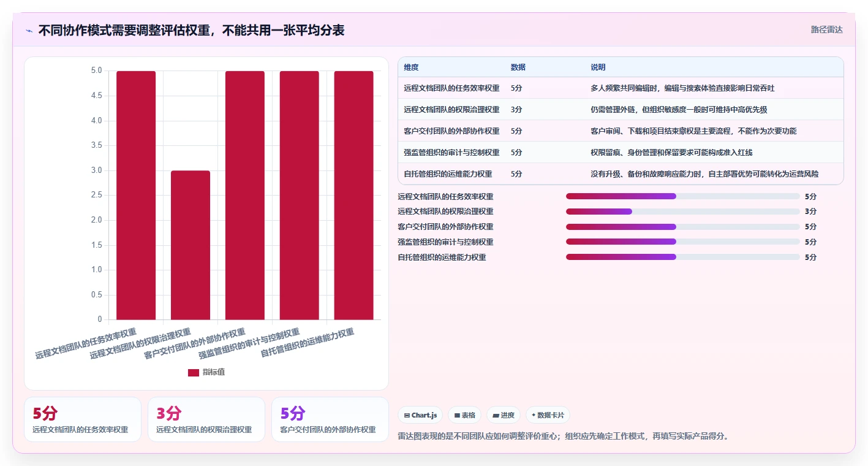Open the 3分 card for 远程文档团队的权限治理权重
868x466 pixels.
point(206,419)
